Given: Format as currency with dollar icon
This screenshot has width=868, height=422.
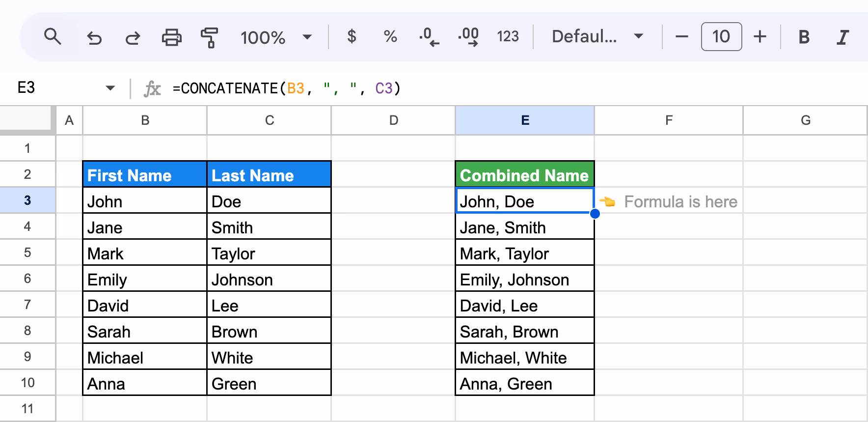Looking at the screenshot, I should [352, 37].
